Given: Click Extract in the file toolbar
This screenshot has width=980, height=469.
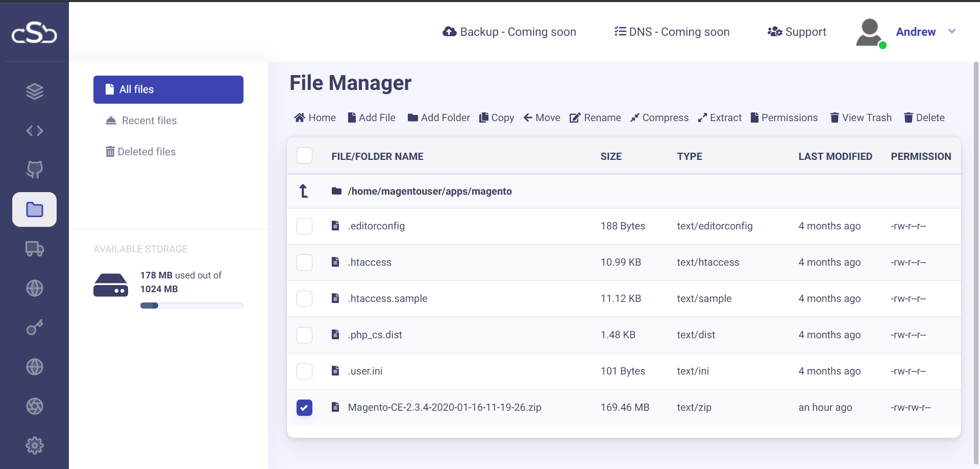Looking at the screenshot, I should tap(720, 118).
